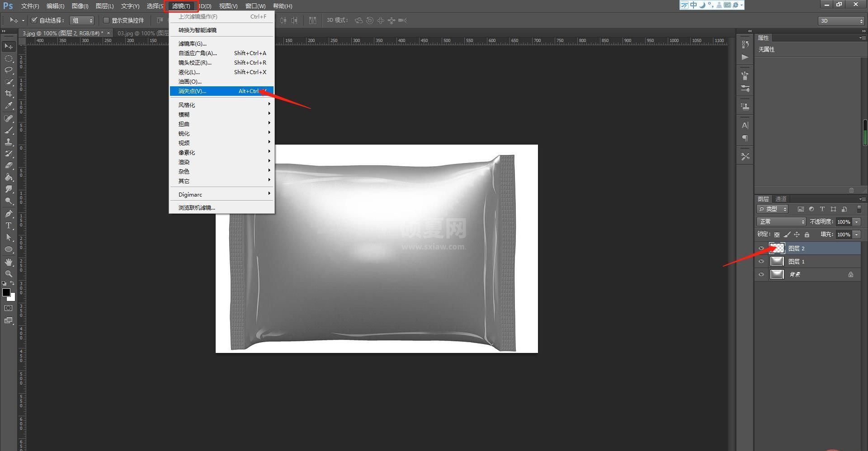Select the Eyedropper tool
The width and height of the screenshot is (868, 451).
9,106
